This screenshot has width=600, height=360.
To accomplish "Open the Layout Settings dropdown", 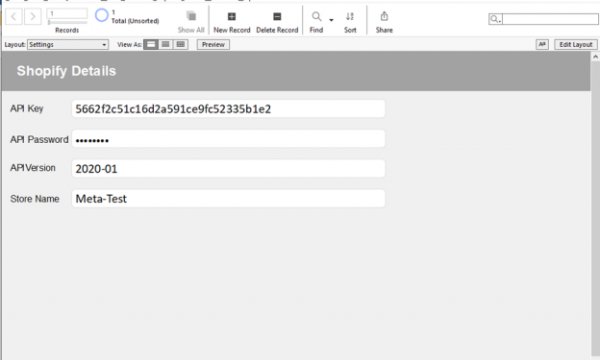I will pyautogui.click(x=68, y=44).
